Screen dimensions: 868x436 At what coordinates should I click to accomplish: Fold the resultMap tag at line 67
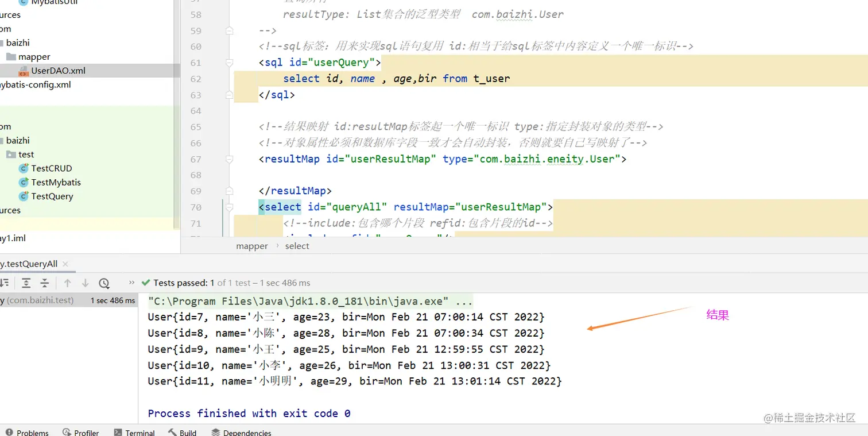229,159
